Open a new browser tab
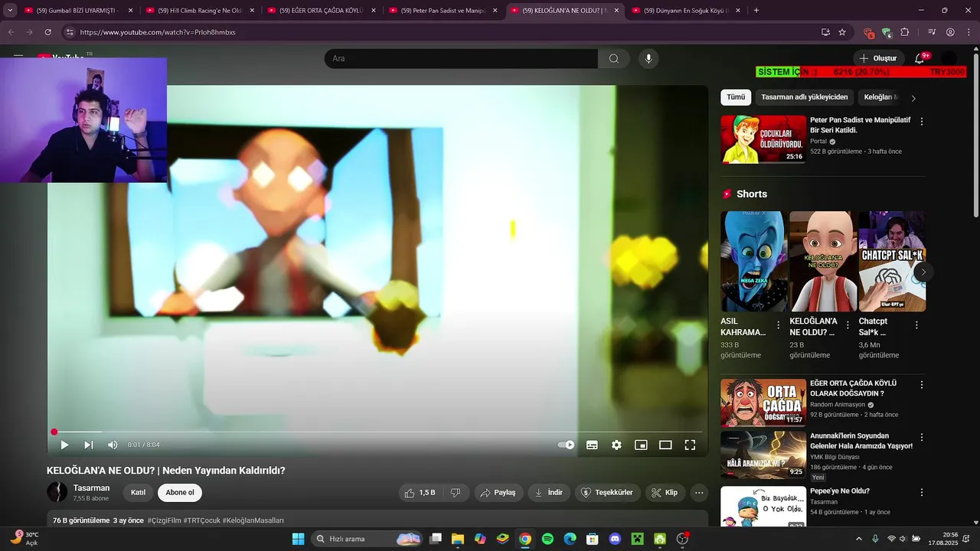 click(756, 11)
